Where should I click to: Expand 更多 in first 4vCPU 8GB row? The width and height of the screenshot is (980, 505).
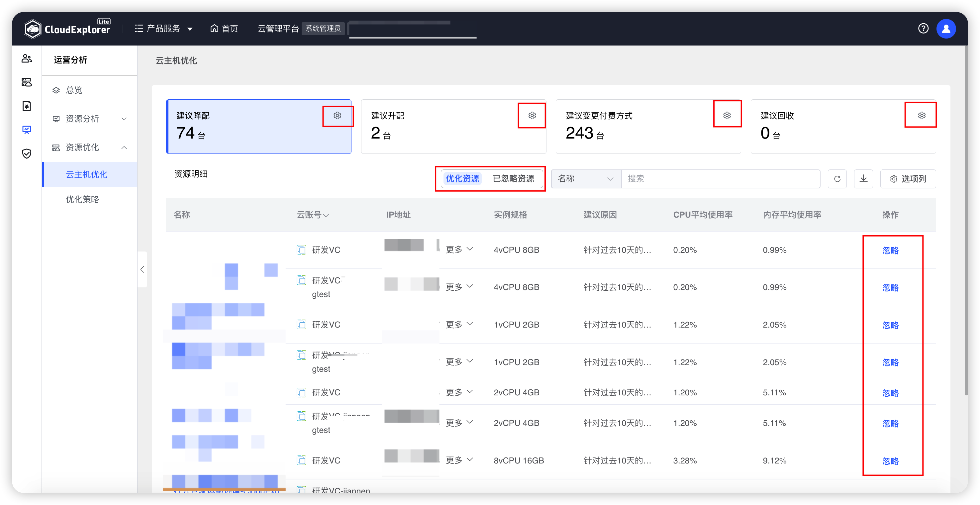pyautogui.click(x=459, y=250)
